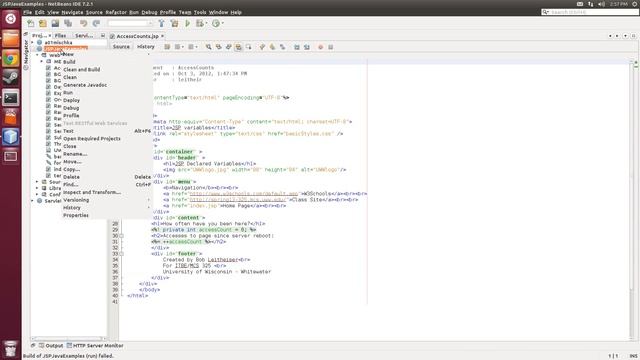The image size is (640, 360).
Task: Expand the a1tmischka project node
Action: [x=33, y=42]
